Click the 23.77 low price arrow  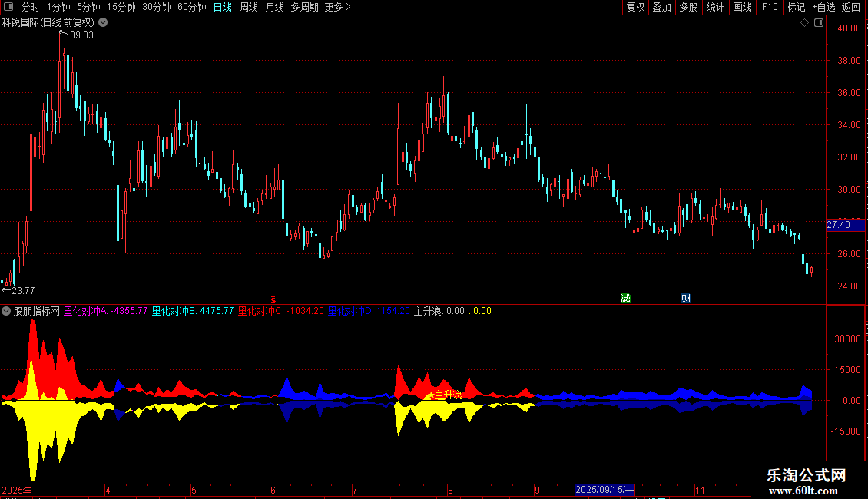[18, 290]
